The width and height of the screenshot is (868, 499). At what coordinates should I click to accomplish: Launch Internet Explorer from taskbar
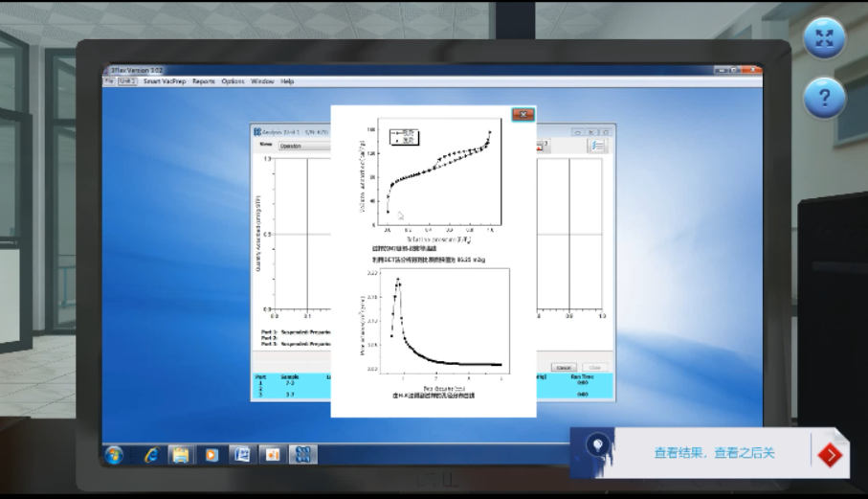pos(150,454)
